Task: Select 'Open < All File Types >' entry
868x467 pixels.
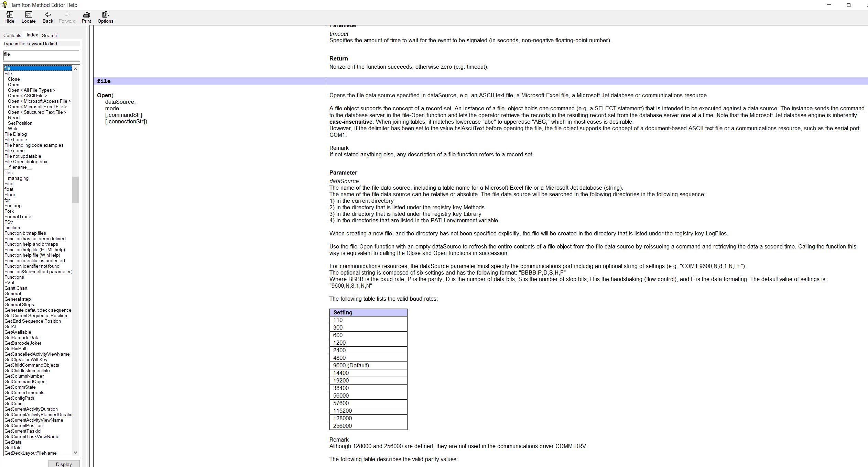Action: [x=31, y=90]
